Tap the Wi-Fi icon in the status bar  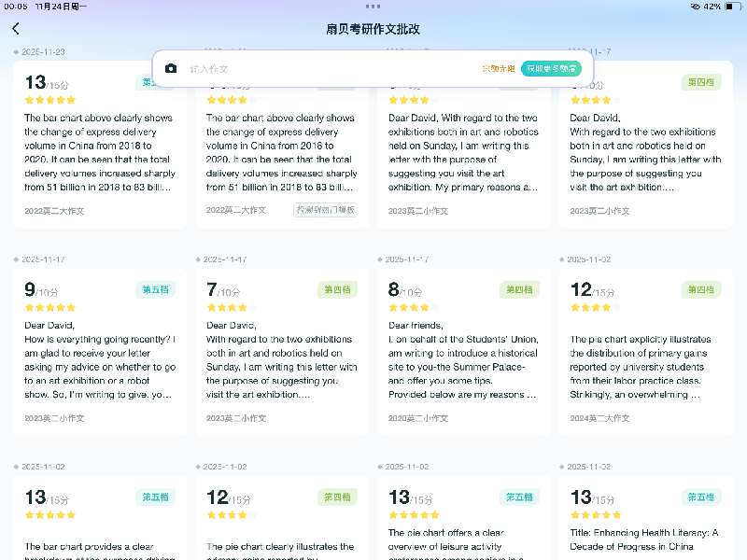coord(695,6)
